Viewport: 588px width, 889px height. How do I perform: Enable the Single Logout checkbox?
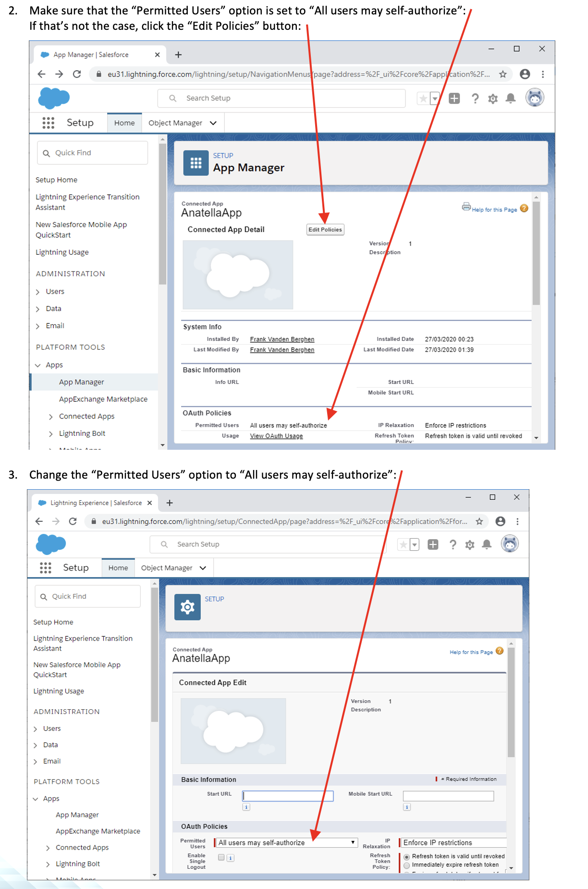(221, 857)
